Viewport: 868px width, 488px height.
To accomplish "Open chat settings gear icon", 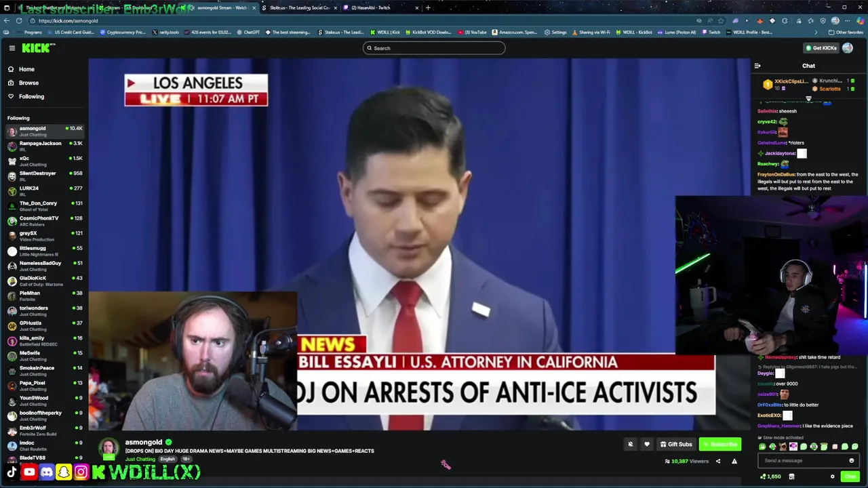I will (x=833, y=476).
